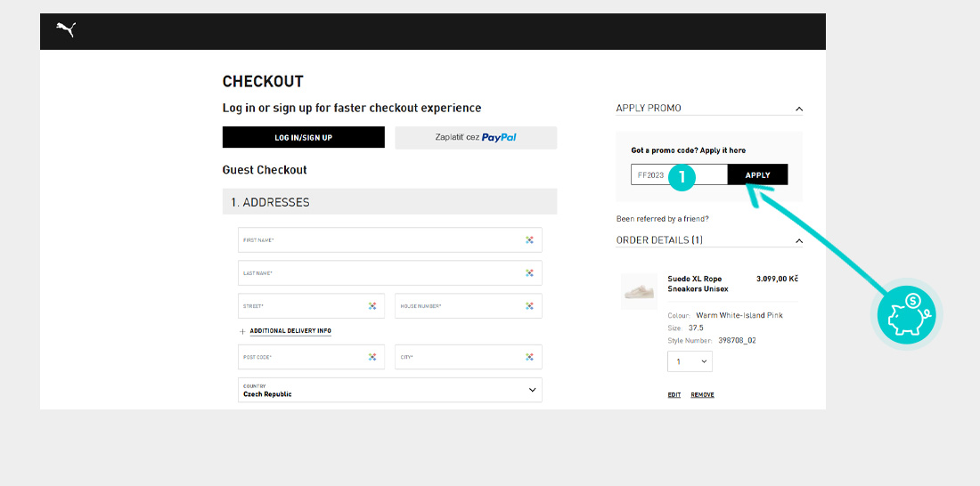Click the piggy bank savings icon
Screen dimensions: 980x486
point(906,314)
